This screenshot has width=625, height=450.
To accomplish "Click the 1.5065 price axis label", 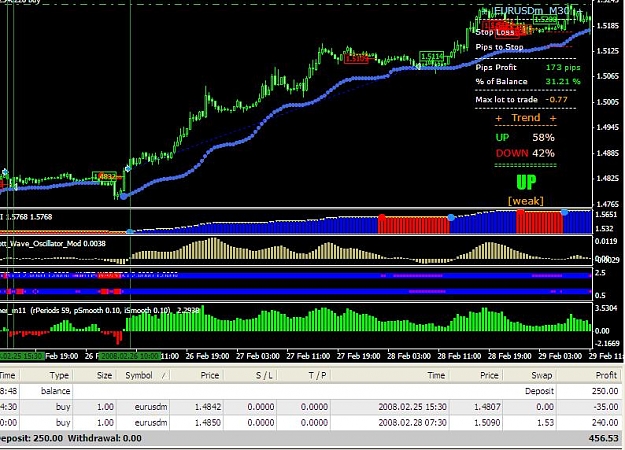I will [x=608, y=76].
